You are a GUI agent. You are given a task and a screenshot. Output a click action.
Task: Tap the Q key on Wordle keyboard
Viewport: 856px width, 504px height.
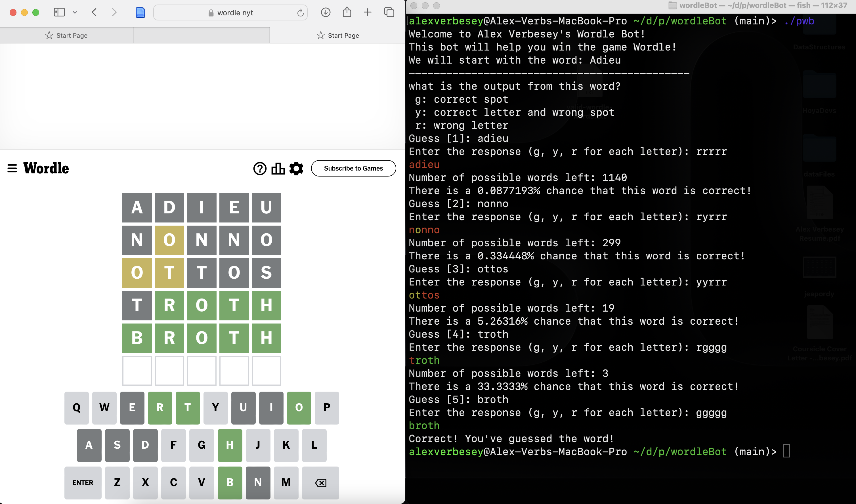(x=76, y=408)
